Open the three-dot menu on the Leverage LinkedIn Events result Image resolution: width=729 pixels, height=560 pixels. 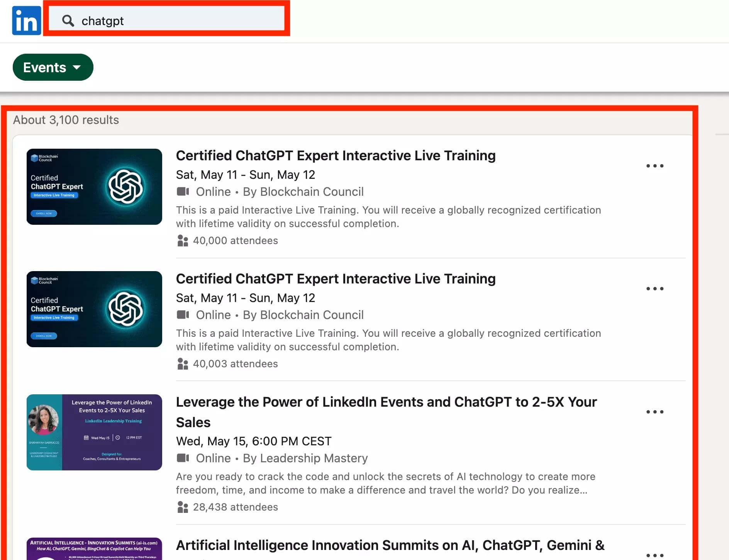point(655,412)
